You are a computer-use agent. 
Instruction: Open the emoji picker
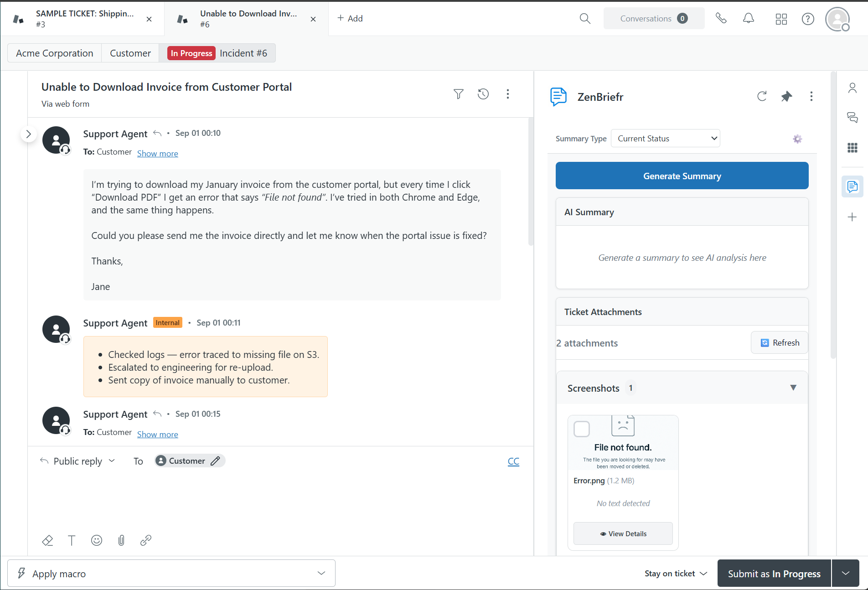point(97,540)
